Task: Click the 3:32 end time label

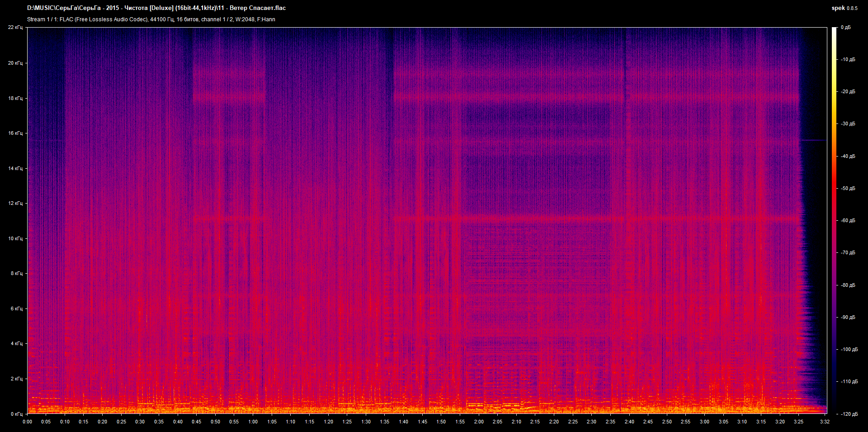Action: 825,422
